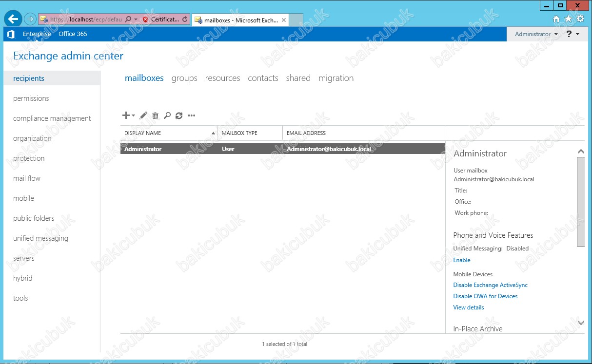Click the View details link
Viewport: 592px width, 364px height.
click(x=469, y=307)
